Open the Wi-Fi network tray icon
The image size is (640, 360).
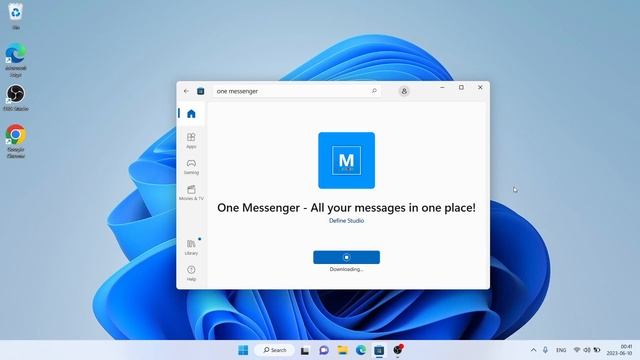[x=577, y=350]
